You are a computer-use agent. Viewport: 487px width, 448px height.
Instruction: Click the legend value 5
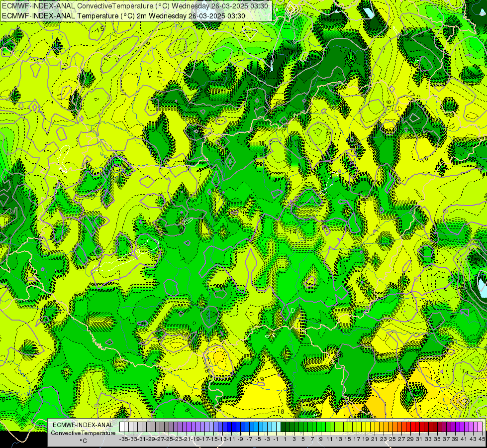point(303,439)
